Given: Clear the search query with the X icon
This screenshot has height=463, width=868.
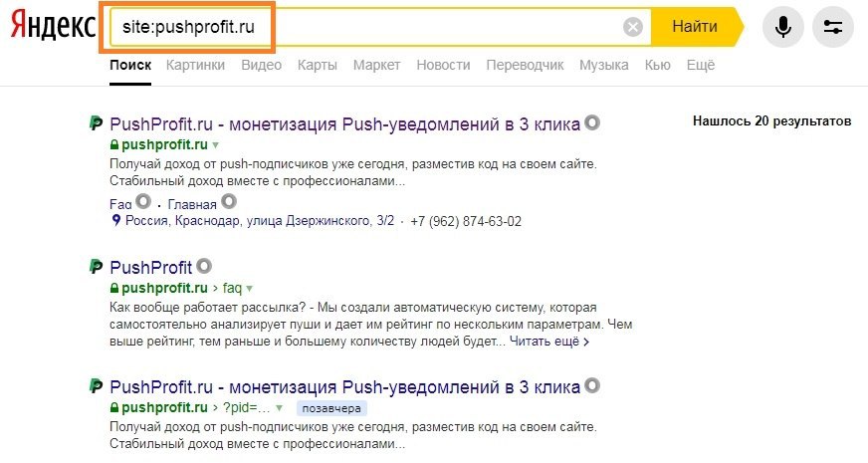Looking at the screenshot, I should point(633,27).
